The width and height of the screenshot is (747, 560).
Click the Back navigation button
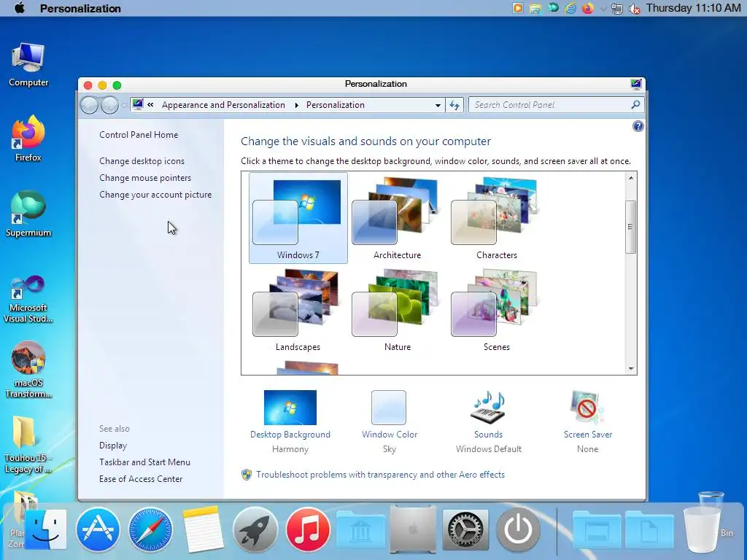(x=89, y=105)
